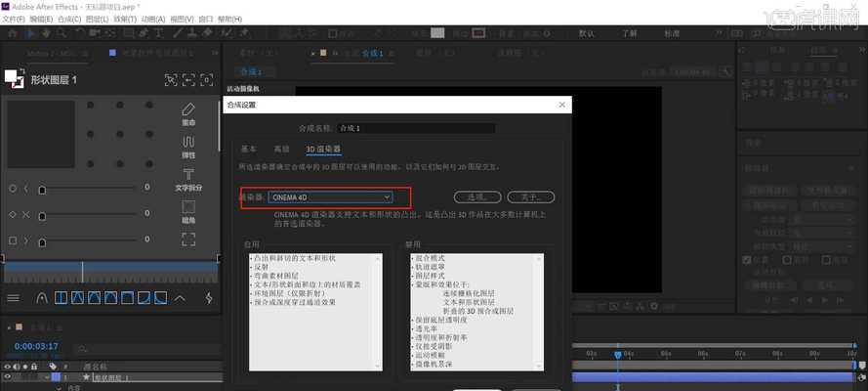Image resolution: width=868 pixels, height=391 pixels.
Task: Click the scrollbar of 启用 list
Action: coord(379,312)
